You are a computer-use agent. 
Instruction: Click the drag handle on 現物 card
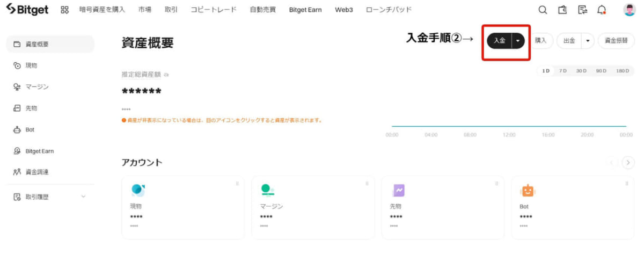(x=237, y=184)
